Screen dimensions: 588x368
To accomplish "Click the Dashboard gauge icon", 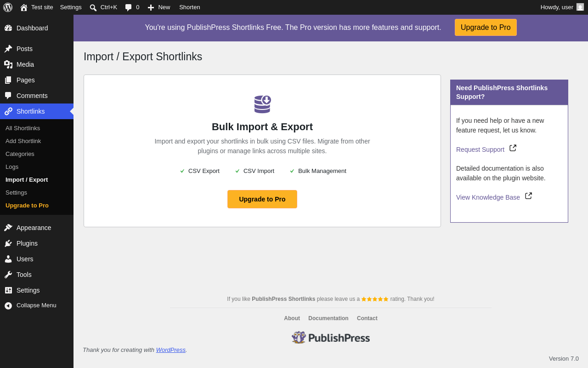I will coord(8,28).
